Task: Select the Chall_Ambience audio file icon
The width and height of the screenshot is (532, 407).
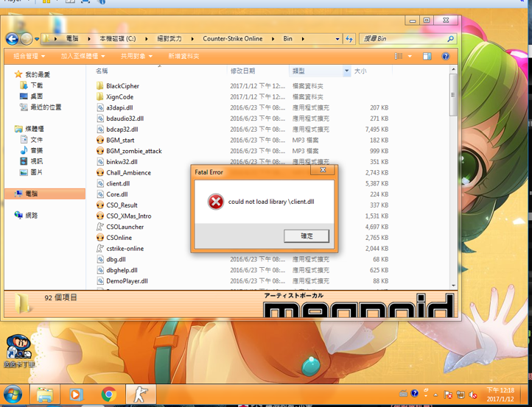Action: click(99, 172)
